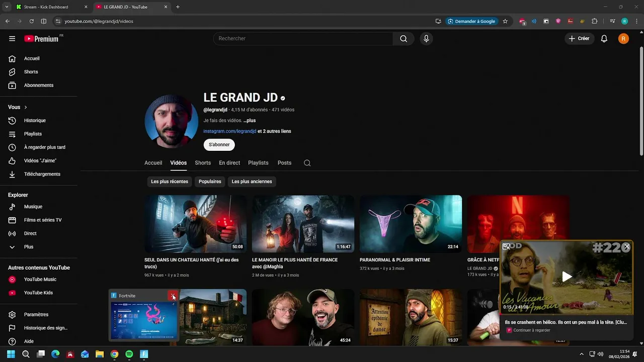
Task: Open Microsoft Edge from the taskbar
Action: (55, 354)
